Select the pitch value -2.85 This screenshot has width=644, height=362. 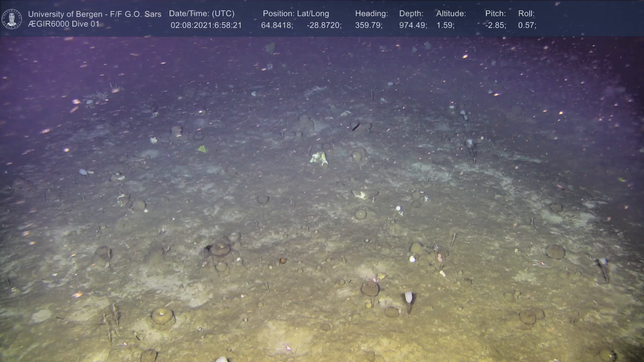[495, 25]
